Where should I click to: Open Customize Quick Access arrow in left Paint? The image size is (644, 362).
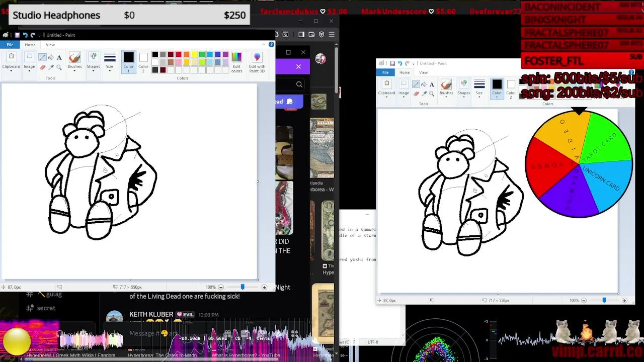pos(40,35)
